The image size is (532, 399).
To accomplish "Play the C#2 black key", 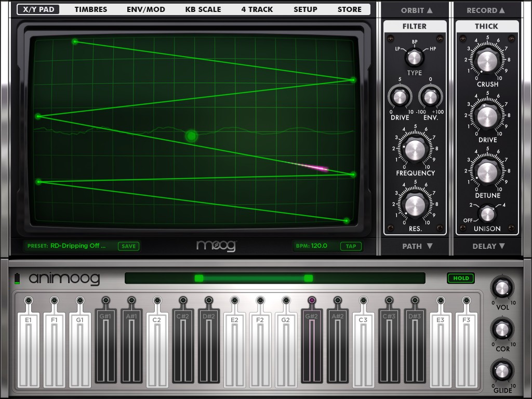I will [183, 346].
